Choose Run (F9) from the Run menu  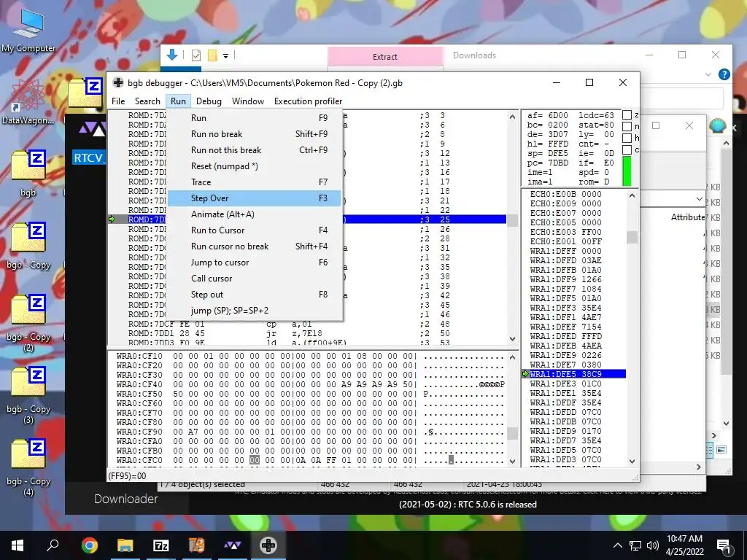(x=255, y=117)
